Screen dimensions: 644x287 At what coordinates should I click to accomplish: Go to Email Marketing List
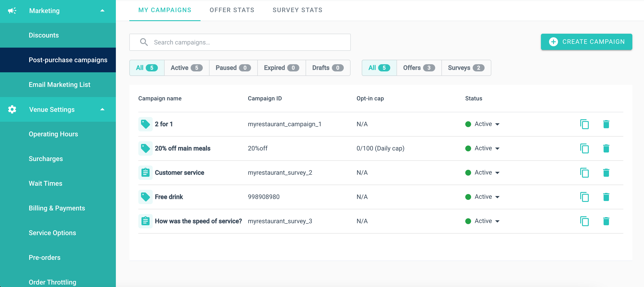coord(60,84)
